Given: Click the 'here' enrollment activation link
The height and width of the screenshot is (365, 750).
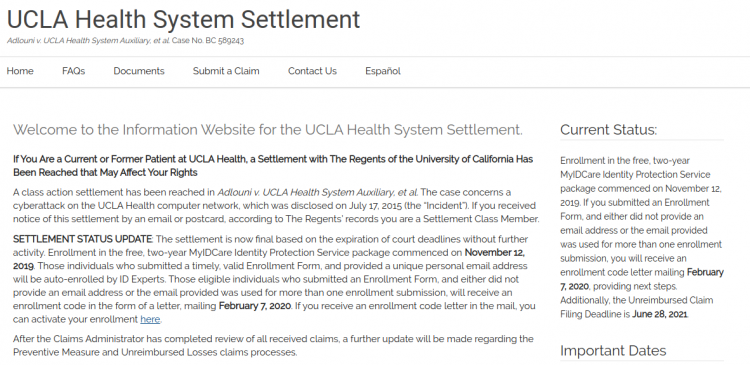Looking at the screenshot, I should (x=150, y=319).
